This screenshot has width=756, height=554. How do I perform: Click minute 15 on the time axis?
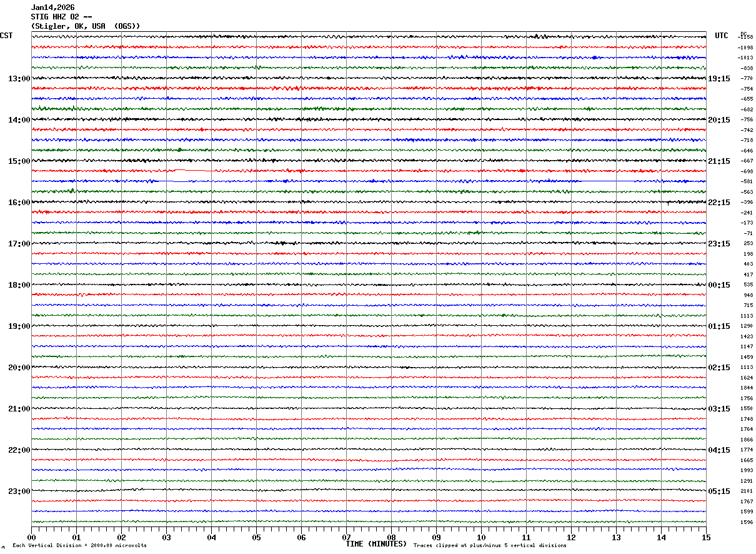[x=706, y=537]
